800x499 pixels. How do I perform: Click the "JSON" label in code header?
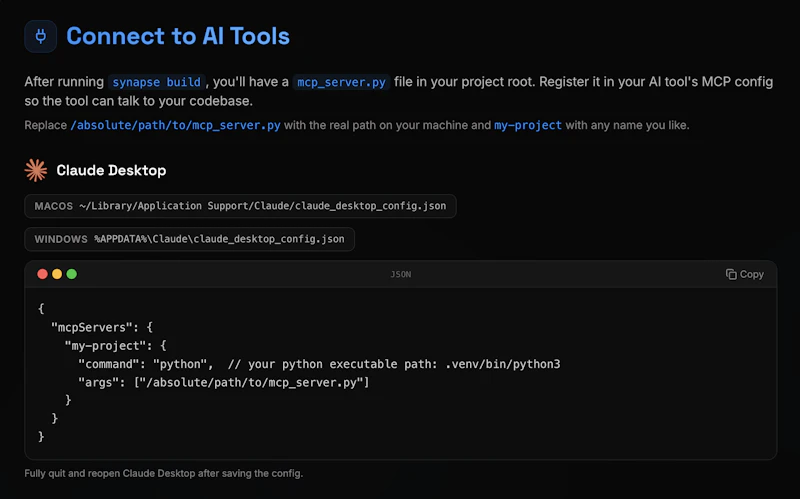(x=401, y=275)
